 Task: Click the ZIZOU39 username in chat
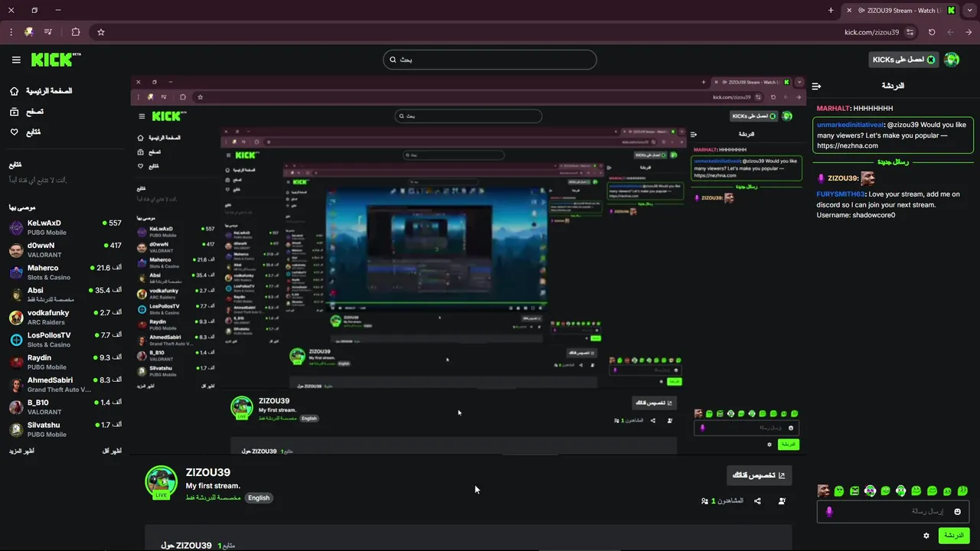click(841, 178)
